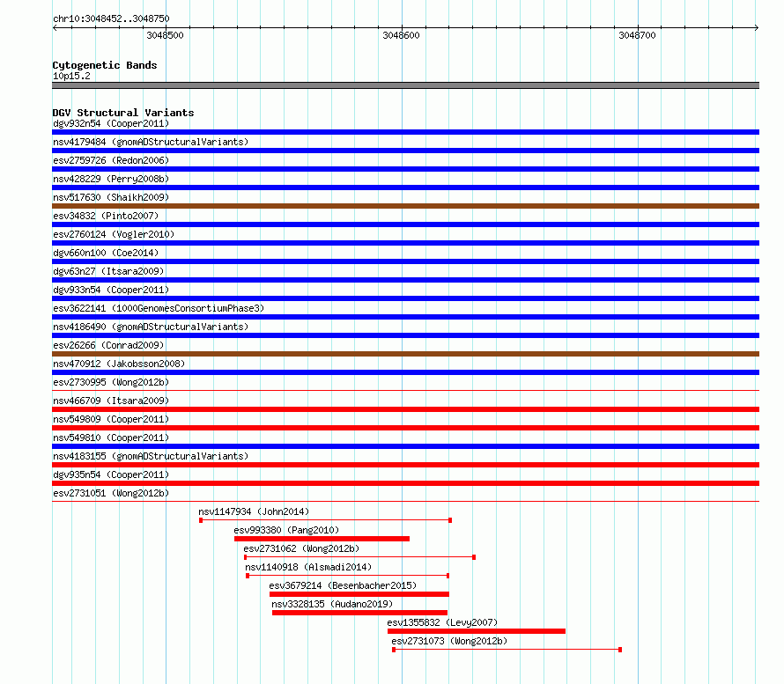Select the esv2760124 (Vogler2010) label
Image resolution: width=784 pixels, height=684 pixels.
114,234
